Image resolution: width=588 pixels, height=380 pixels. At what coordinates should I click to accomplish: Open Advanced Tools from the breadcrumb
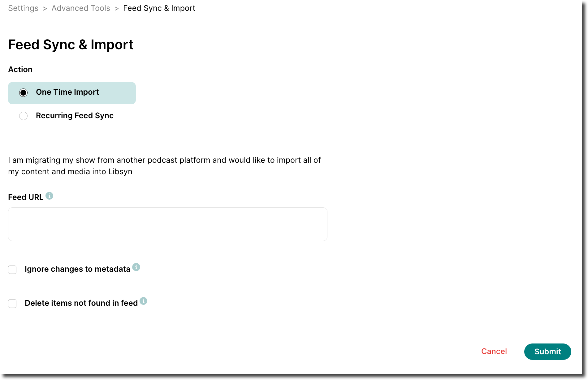tap(80, 8)
